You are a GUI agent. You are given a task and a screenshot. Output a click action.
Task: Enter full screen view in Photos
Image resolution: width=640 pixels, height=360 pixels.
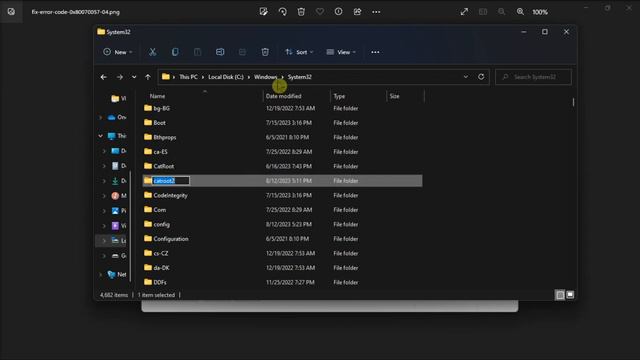[464, 12]
